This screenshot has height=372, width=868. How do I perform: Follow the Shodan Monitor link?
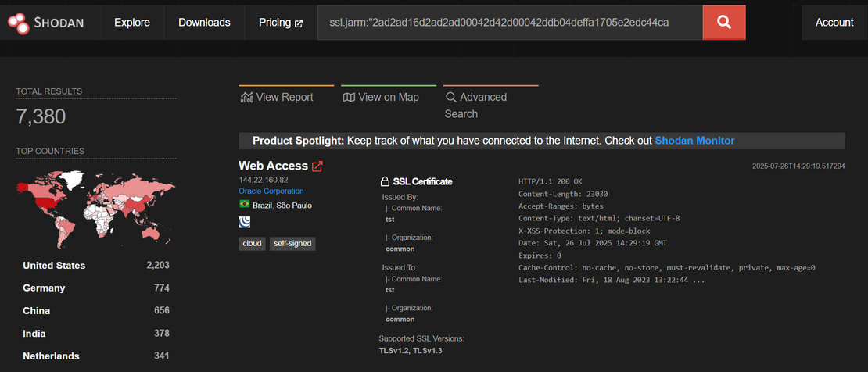tap(694, 141)
